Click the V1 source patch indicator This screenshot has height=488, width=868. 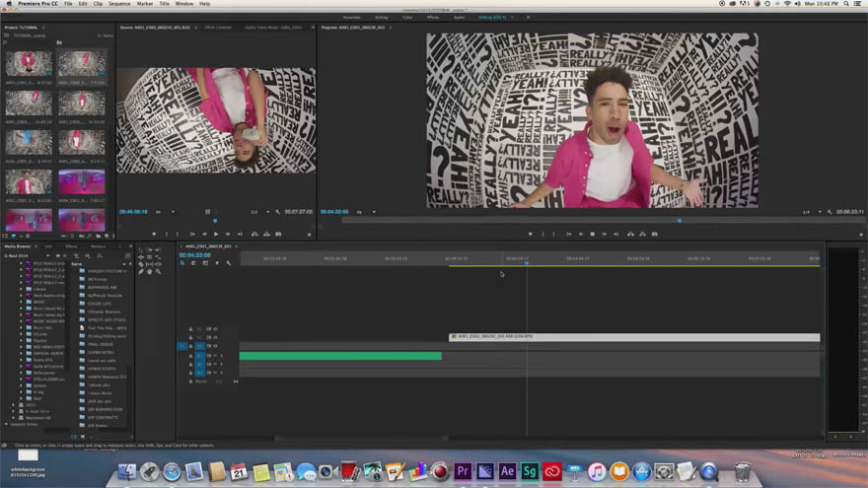[182, 346]
